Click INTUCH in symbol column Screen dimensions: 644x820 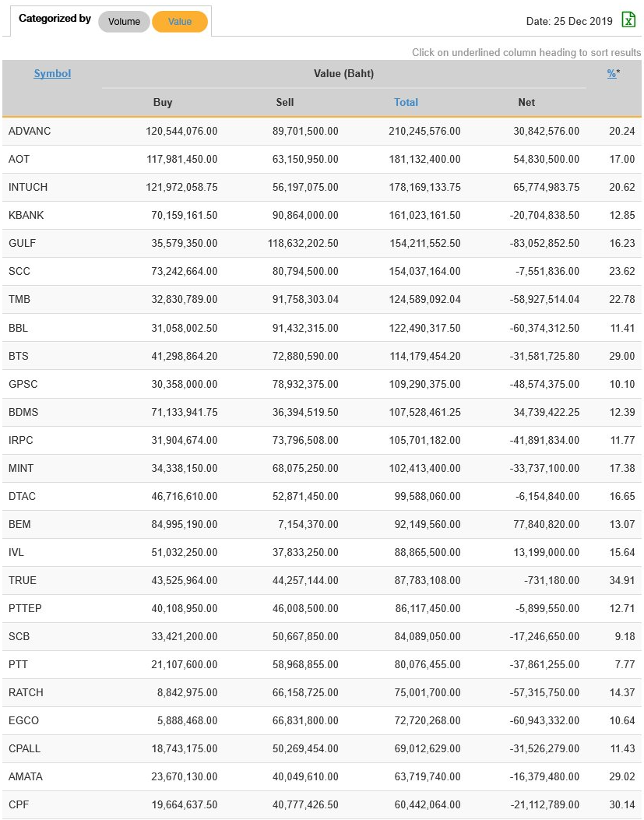(28, 187)
